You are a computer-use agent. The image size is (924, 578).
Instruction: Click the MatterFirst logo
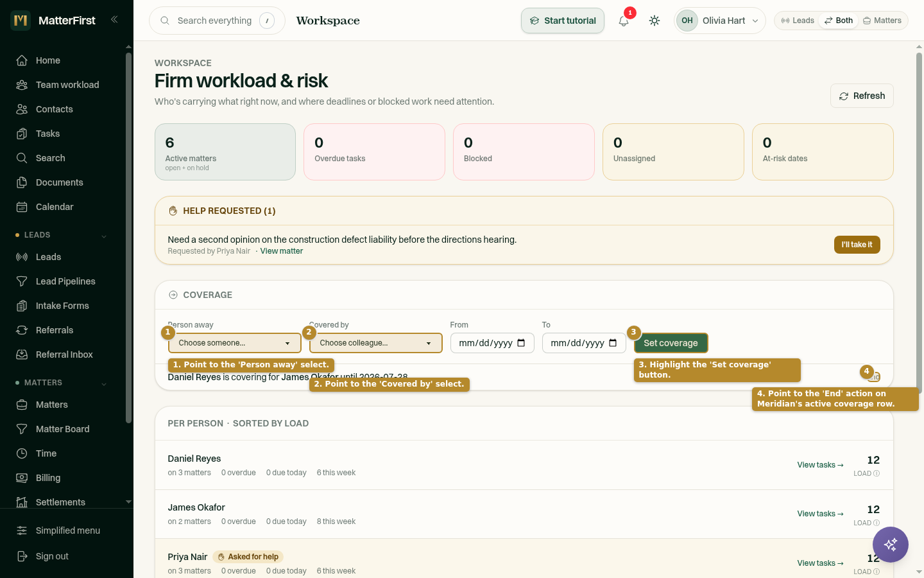[x=21, y=21]
